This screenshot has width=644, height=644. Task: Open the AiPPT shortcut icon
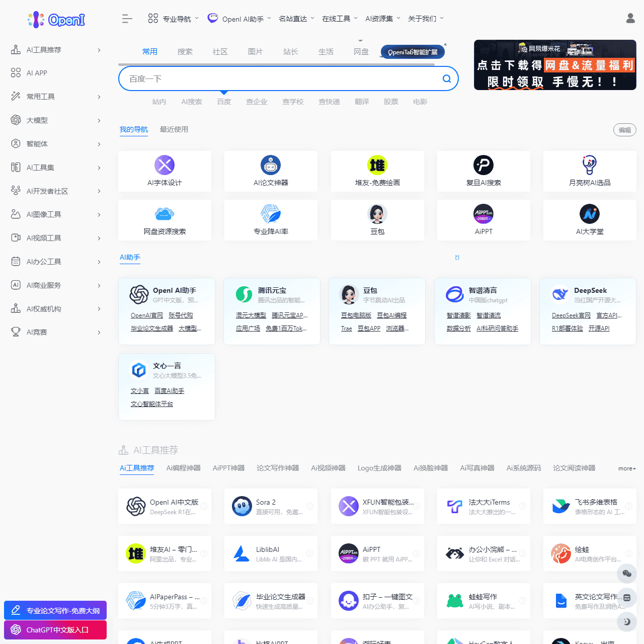(483, 214)
